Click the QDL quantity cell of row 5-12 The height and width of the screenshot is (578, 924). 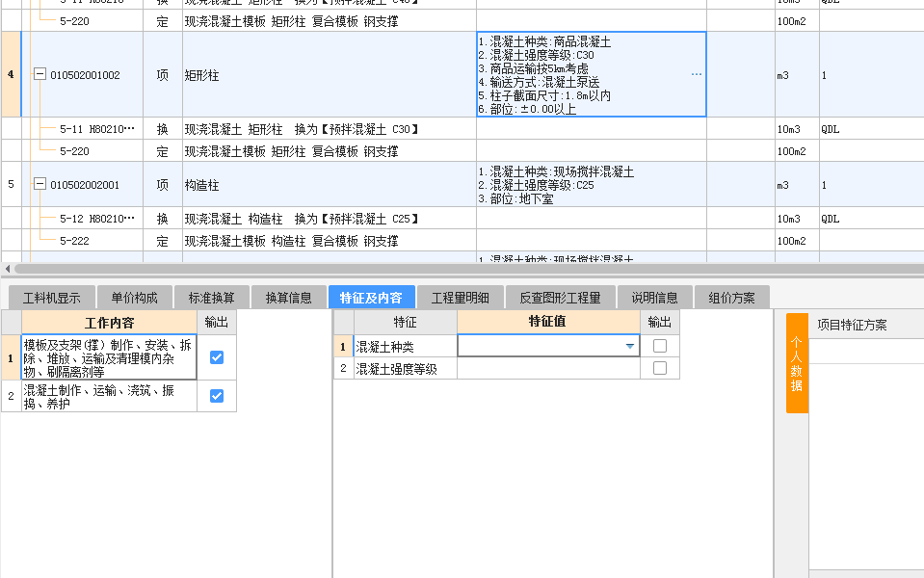pyautogui.click(x=872, y=218)
